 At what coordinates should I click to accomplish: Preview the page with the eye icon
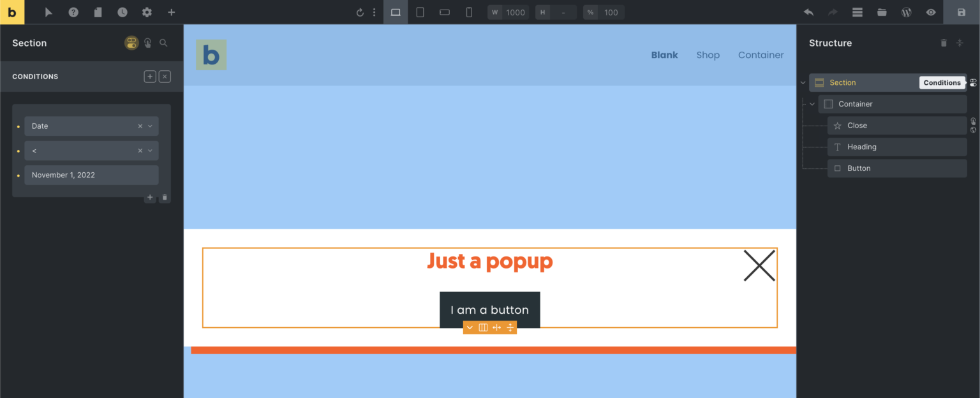931,12
